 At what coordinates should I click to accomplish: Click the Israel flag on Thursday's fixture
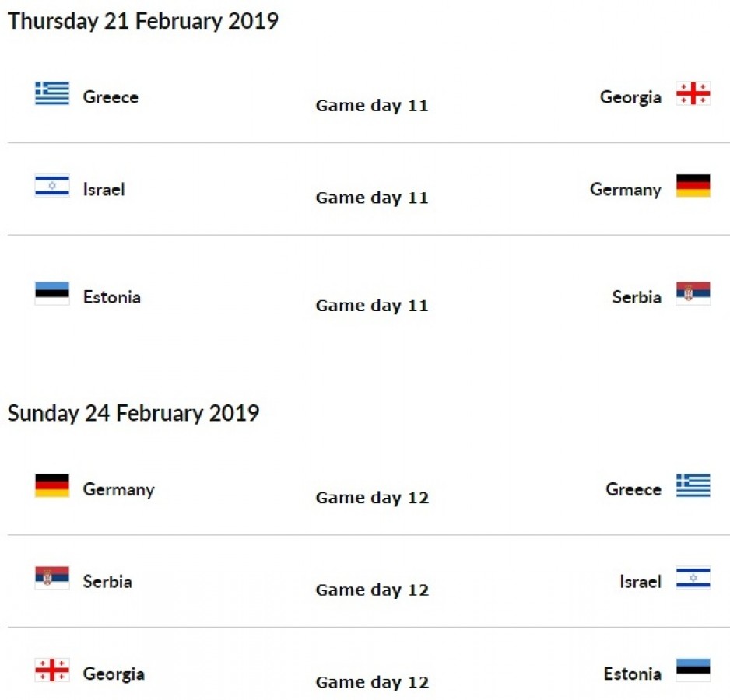[x=52, y=186]
